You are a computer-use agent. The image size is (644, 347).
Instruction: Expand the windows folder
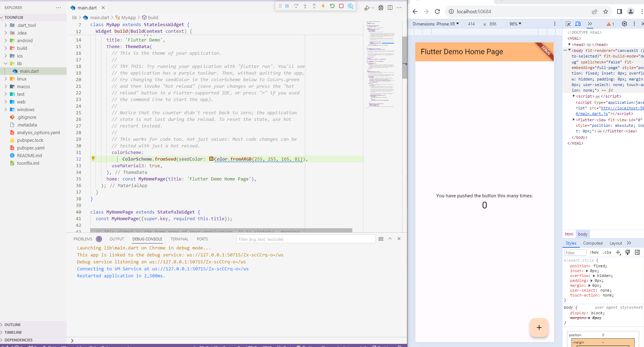(26, 109)
